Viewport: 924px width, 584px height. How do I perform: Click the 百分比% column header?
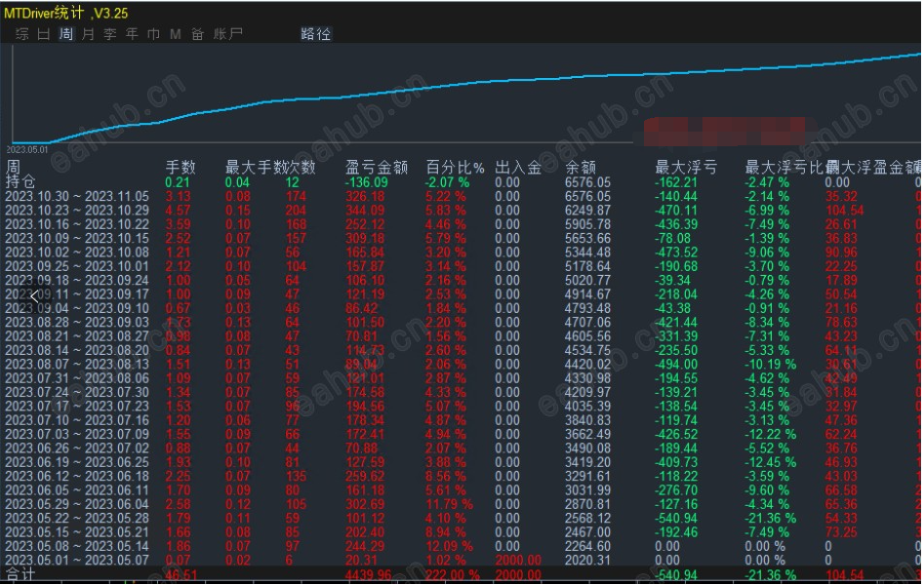(455, 167)
